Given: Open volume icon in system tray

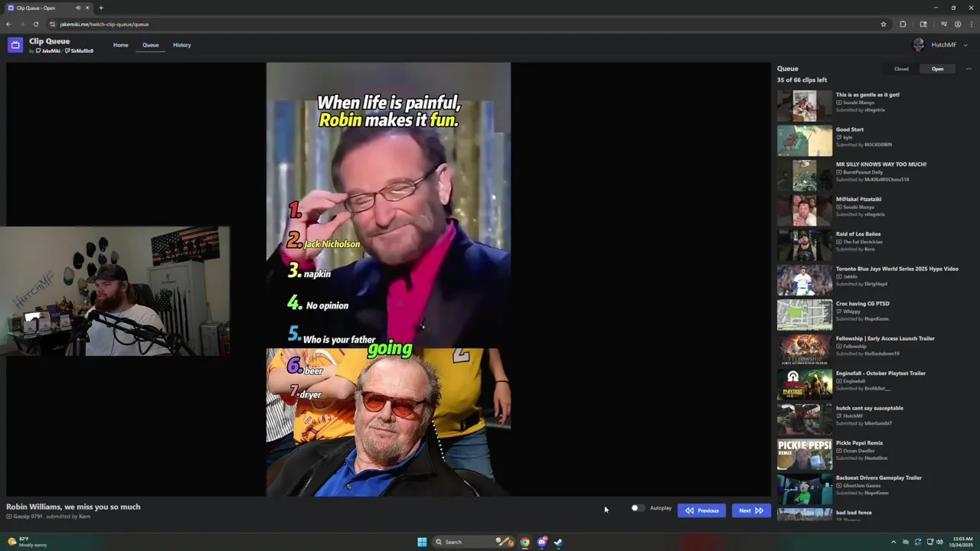Looking at the screenshot, I should tap(939, 542).
